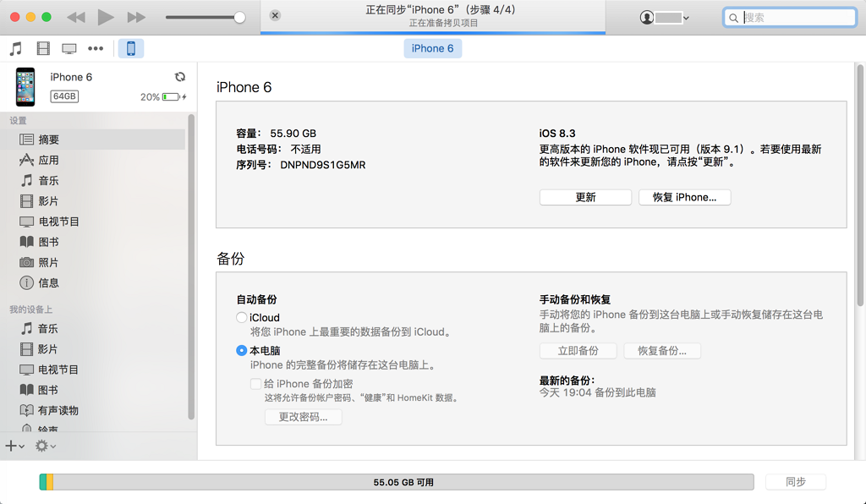This screenshot has height=504, width=866.
Task: Toggle 给 iPhone 备份加密 checkbox
Action: click(x=255, y=384)
